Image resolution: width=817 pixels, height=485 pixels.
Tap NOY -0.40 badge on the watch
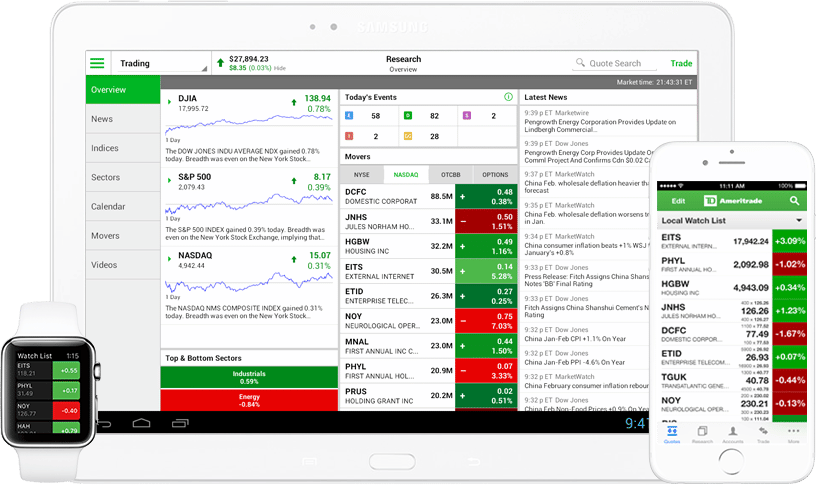(x=66, y=411)
